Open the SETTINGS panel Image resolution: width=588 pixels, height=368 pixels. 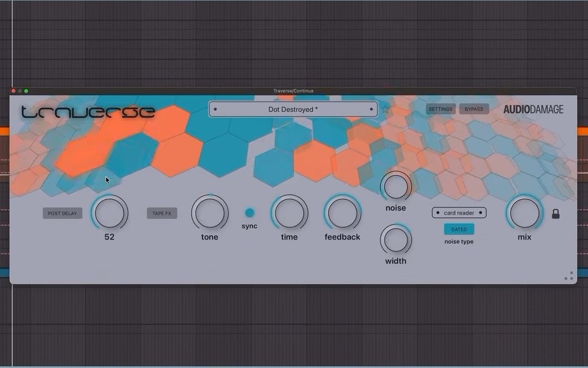[x=440, y=109]
